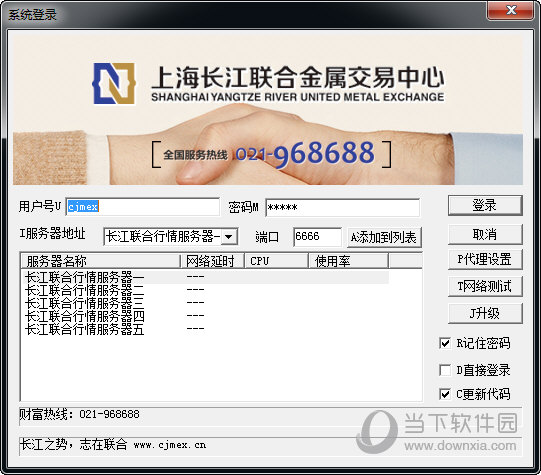Click A添加到列表 add to list button
This screenshot has height=475, width=541.
click(x=384, y=237)
